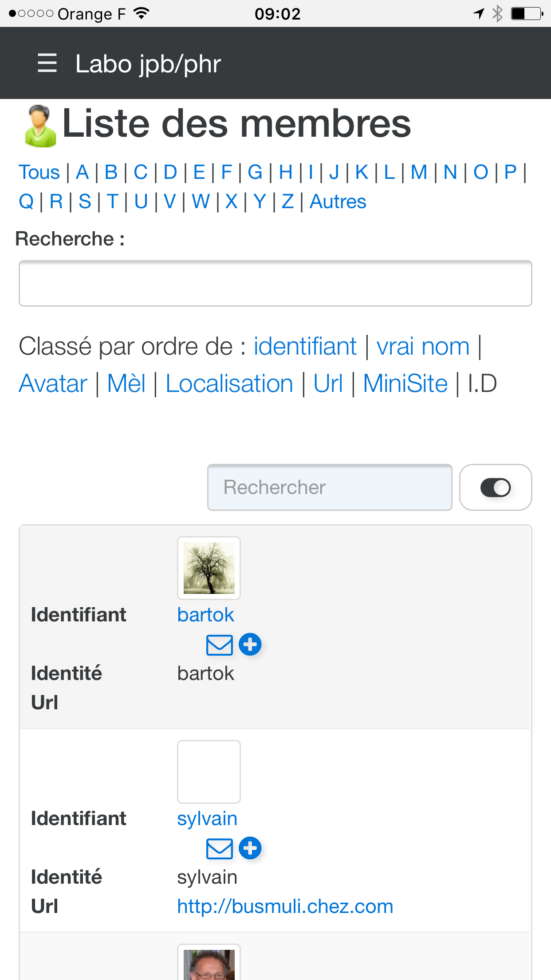551x980 pixels.
Task: Click the envelope icon under bartok
Action: point(220,645)
